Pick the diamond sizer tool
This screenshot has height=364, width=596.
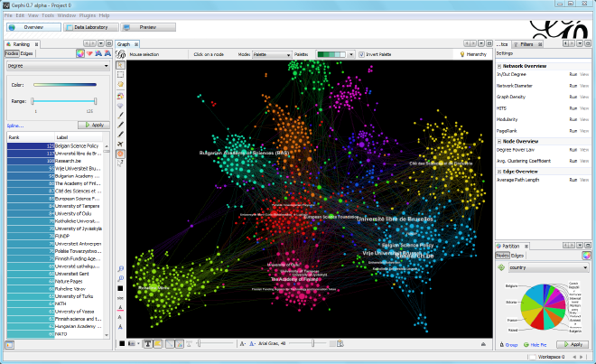click(120, 106)
